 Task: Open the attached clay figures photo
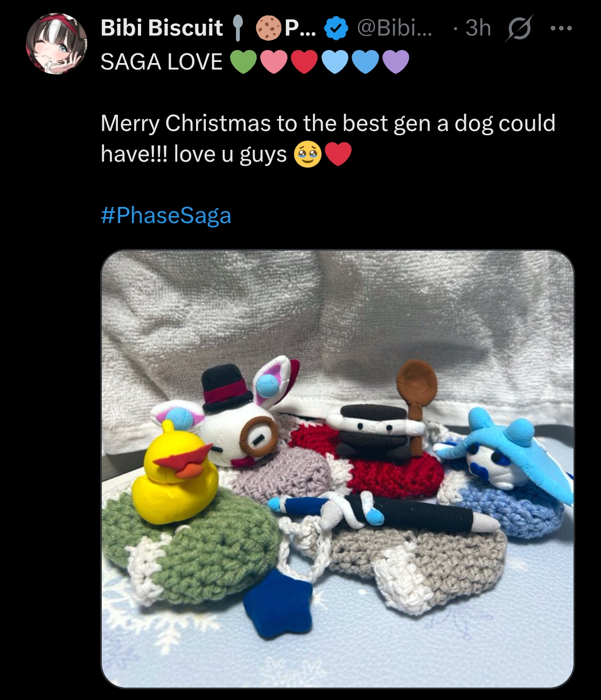338,469
